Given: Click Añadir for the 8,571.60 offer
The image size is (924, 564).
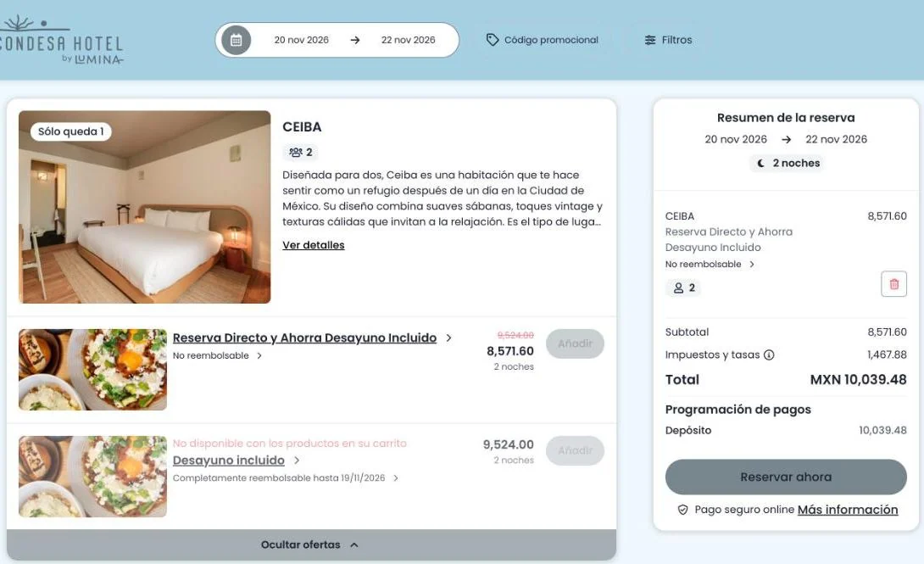Looking at the screenshot, I should (x=575, y=343).
